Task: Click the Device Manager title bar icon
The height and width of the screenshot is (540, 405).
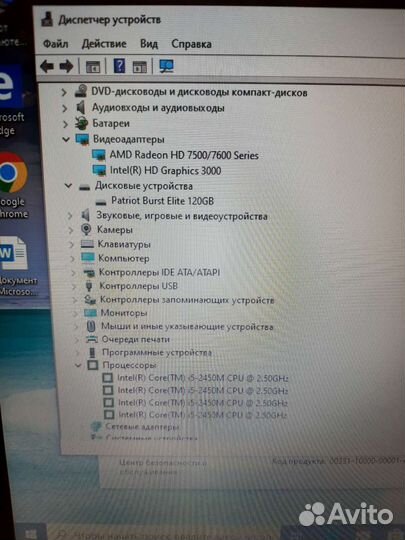Action: [47, 20]
